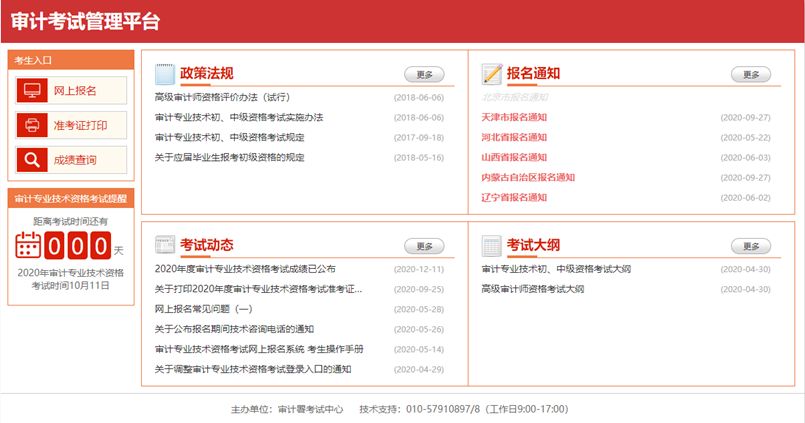This screenshot has height=423, width=805.
Task: Click the 考试大纲 outline sheet icon
Action: pyautogui.click(x=492, y=245)
